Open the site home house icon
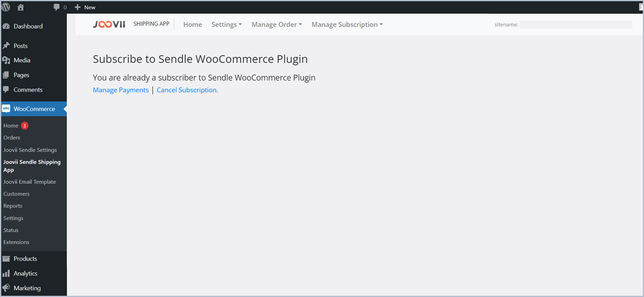Screen dimensions: 644x297 [21, 7]
